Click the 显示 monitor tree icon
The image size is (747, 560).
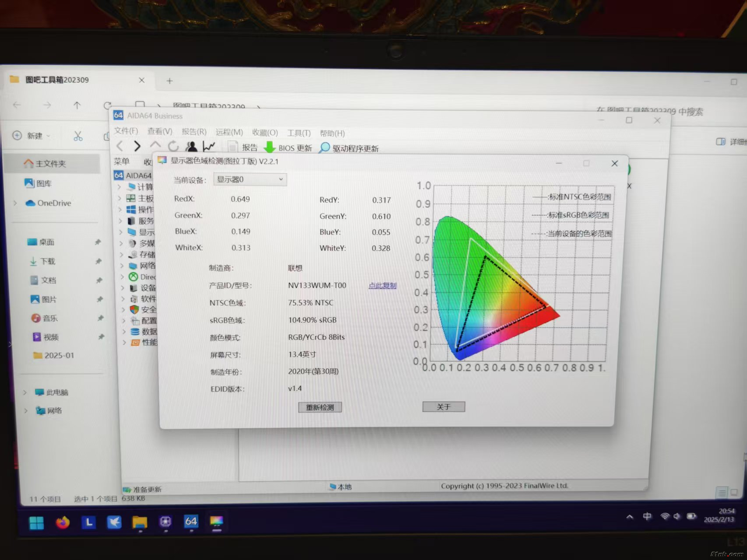132,232
